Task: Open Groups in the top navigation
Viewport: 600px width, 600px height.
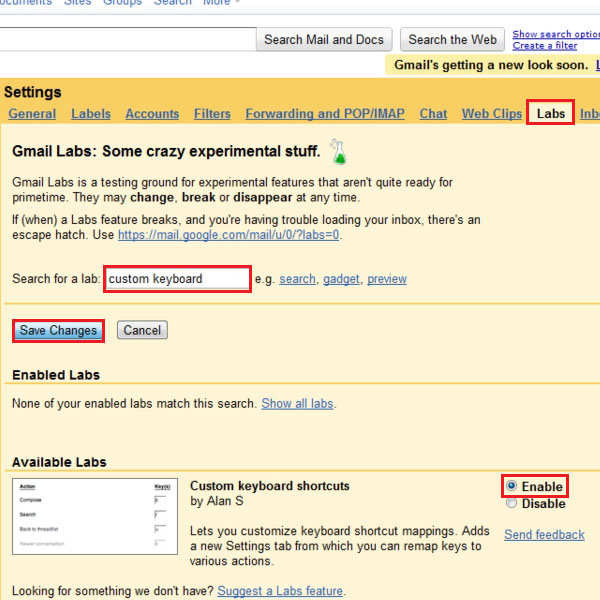Action: click(122, 3)
